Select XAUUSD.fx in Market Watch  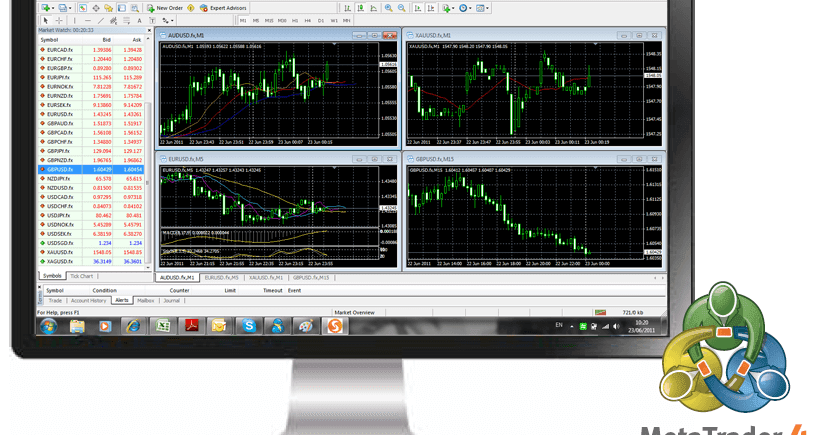pos(91,253)
